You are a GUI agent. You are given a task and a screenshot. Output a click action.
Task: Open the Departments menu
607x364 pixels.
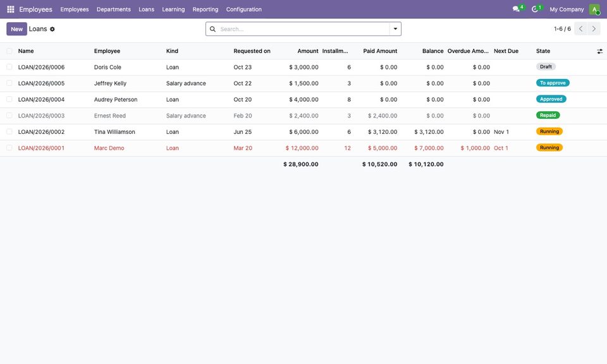113,9
